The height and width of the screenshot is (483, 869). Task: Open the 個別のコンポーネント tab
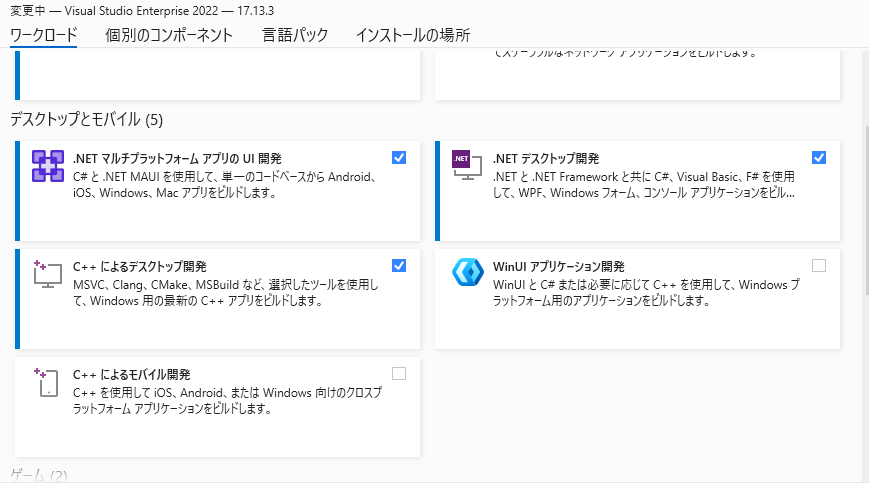169,35
